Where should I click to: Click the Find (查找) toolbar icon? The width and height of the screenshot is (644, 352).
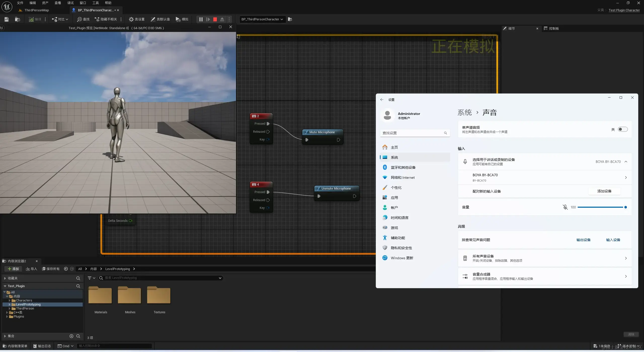[83, 19]
